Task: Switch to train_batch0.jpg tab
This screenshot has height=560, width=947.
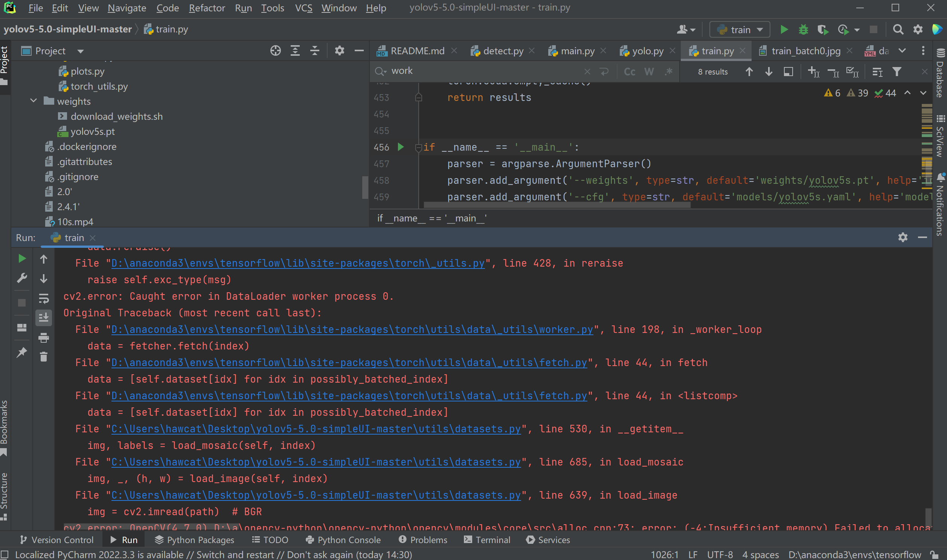Action: [x=805, y=50]
